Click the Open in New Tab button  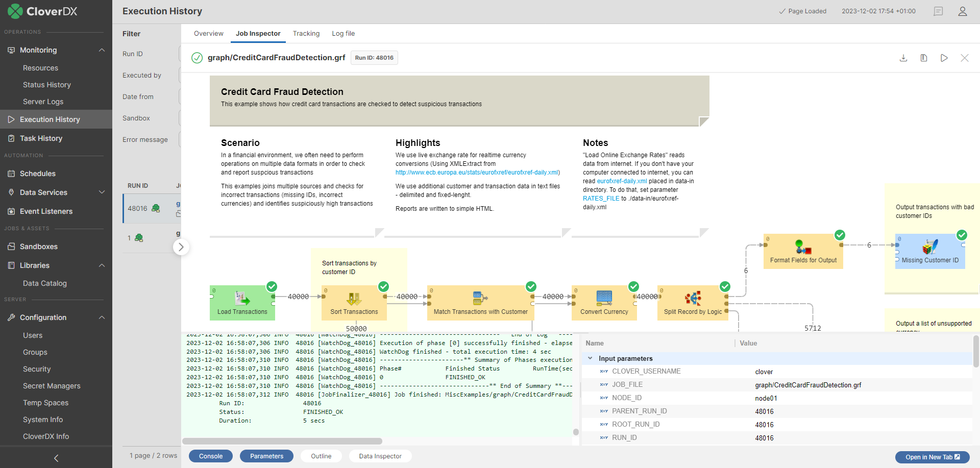pos(932,457)
